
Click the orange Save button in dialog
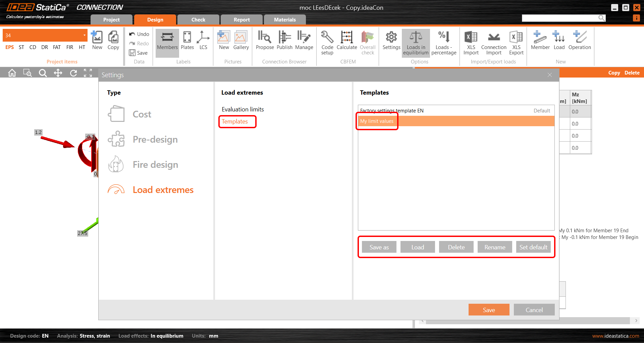(x=489, y=310)
